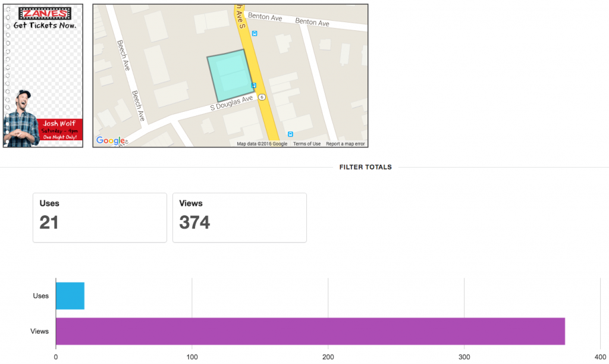Click the purple Views bar in the chart

point(309,331)
